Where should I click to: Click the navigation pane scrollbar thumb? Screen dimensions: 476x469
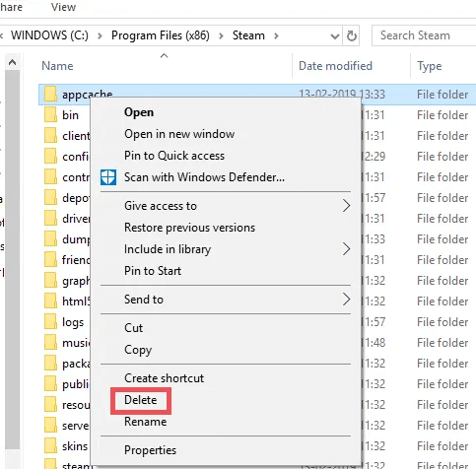point(13,259)
